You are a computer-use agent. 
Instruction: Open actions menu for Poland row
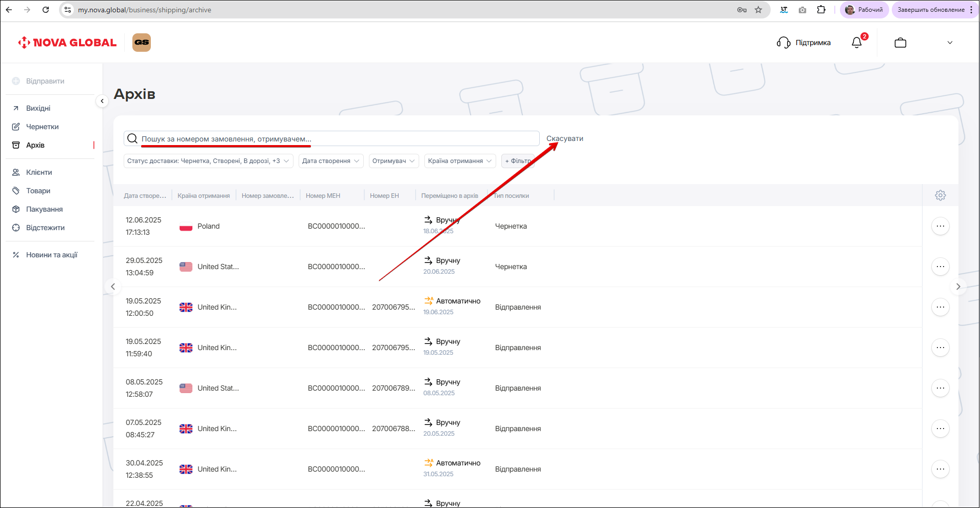pos(940,226)
